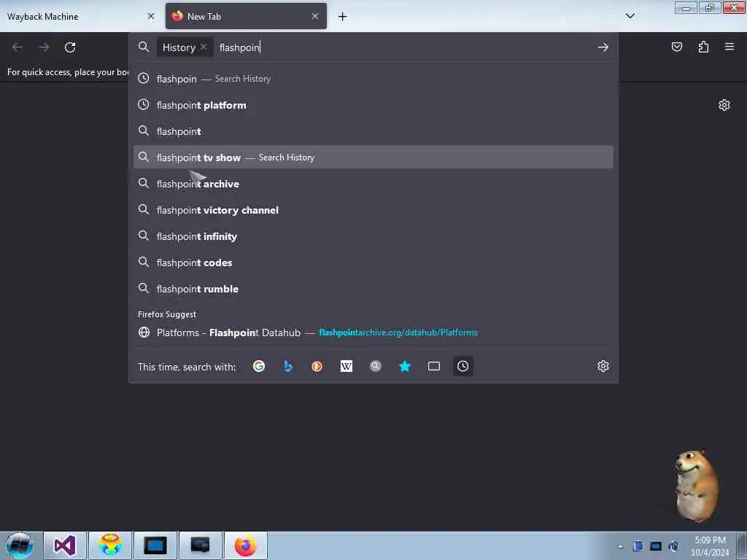Click the address bar text field
The width and height of the screenshot is (747, 560).
405,47
